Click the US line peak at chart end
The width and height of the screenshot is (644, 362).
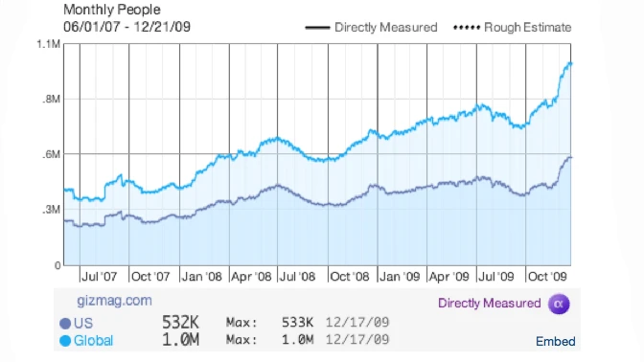pos(569,157)
